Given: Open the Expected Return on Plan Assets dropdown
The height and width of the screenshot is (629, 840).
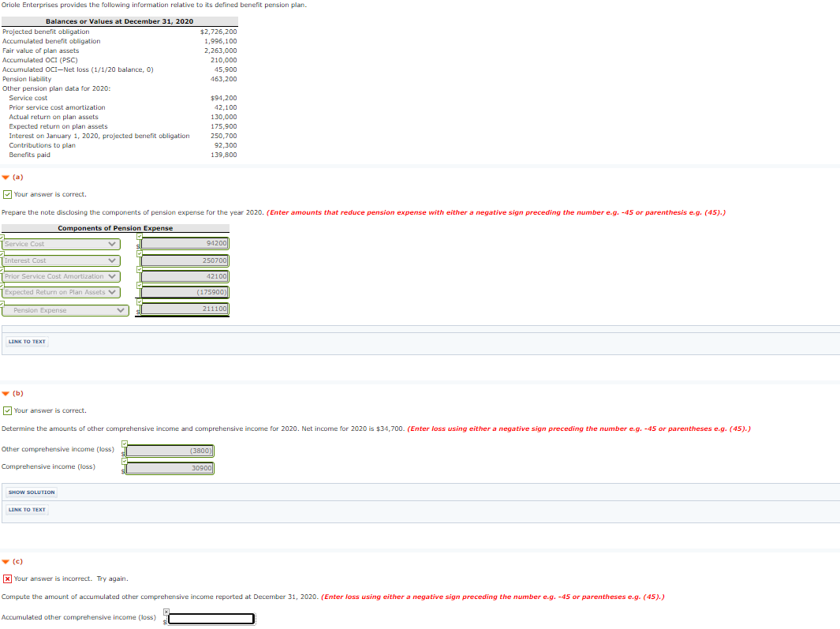Looking at the screenshot, I should (61, 292).
